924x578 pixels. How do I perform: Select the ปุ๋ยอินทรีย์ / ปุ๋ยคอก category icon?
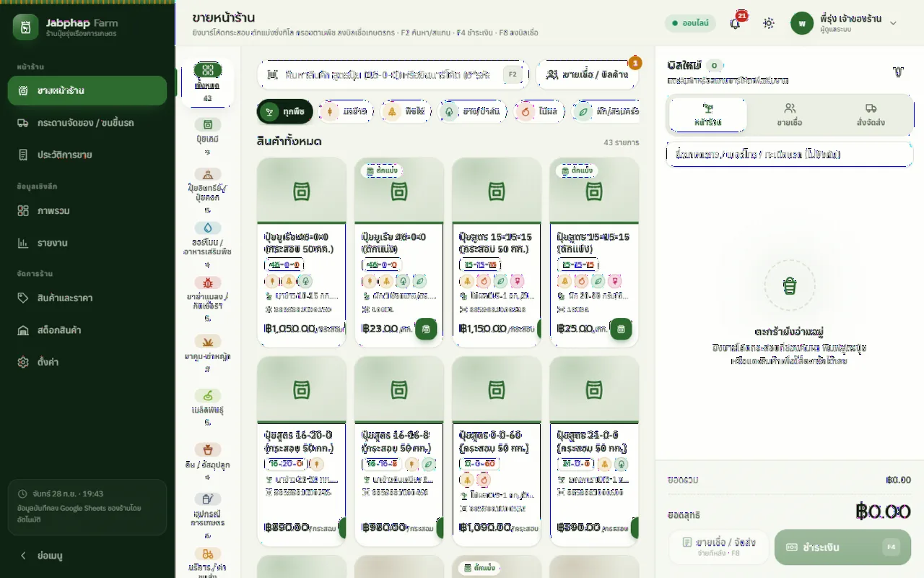click(x=208, y=174)
